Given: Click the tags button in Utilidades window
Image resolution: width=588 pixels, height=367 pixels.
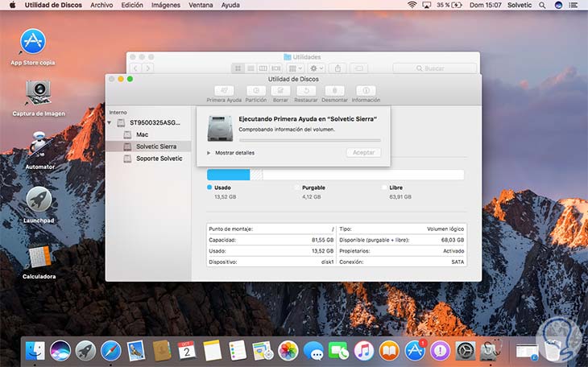Looking at the screenshot, I should pyautogui.click(x=358, y=68).
